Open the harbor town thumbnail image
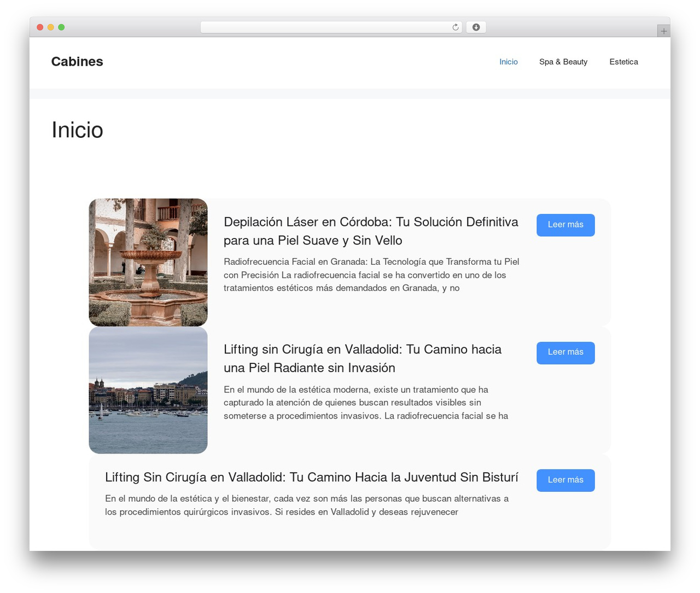 pos(148,390)
